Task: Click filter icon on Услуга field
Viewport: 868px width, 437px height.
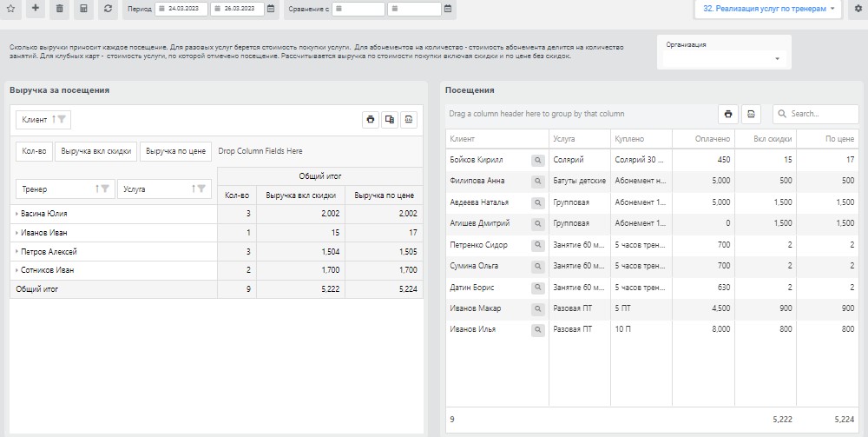Action: (201, 189)
